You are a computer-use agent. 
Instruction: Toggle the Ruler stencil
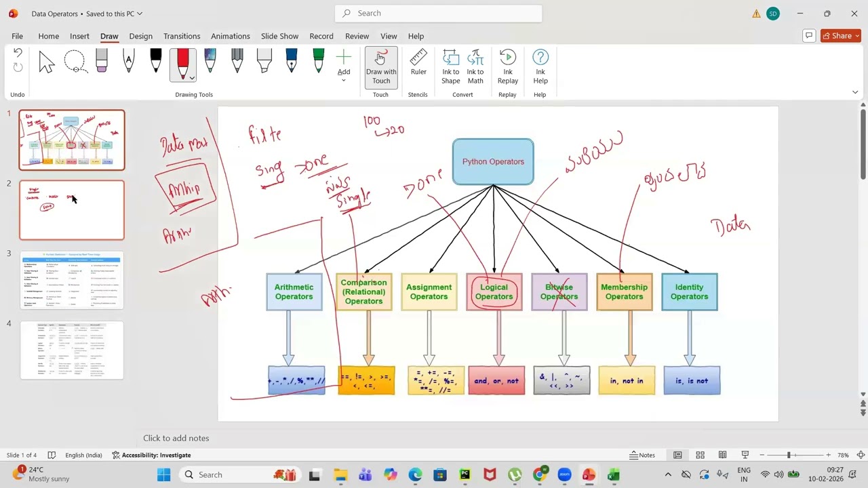point(418,62)
